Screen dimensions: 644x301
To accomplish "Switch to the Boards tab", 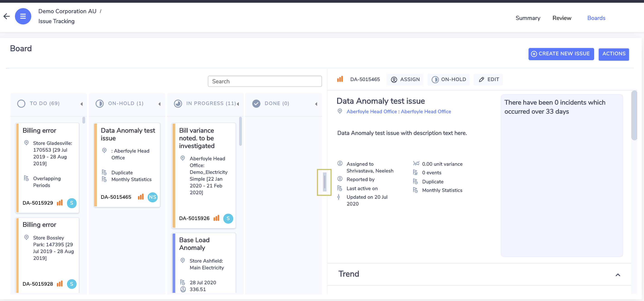I will 596,18.
